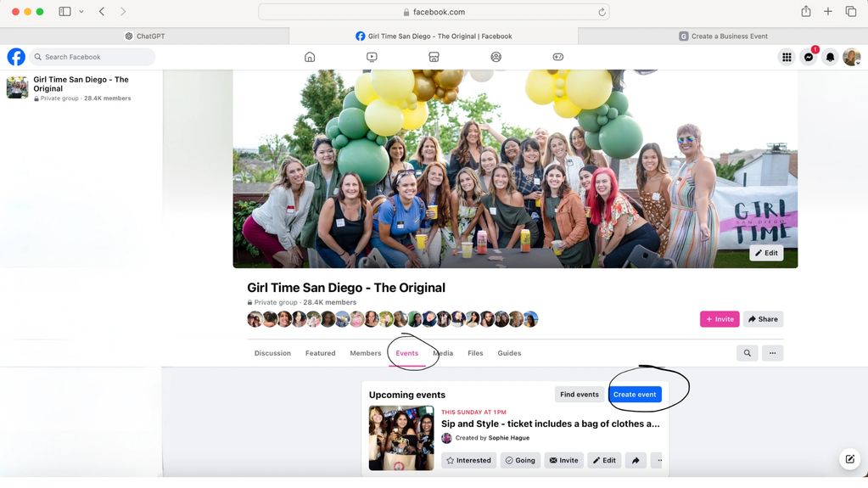The height and width of the screenshot is (488, 868).
Task: Click the pink Invite button
Action: coord(720,319)
